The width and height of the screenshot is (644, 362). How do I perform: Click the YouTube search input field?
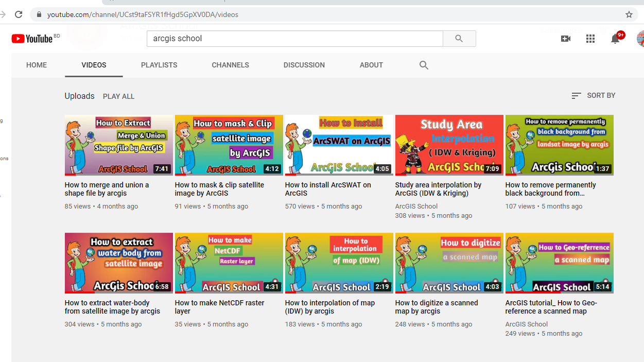tap(294, 39)
